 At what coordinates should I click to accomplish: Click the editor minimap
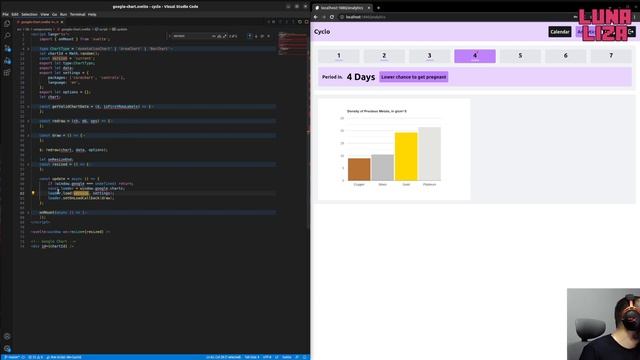[293, 45]
